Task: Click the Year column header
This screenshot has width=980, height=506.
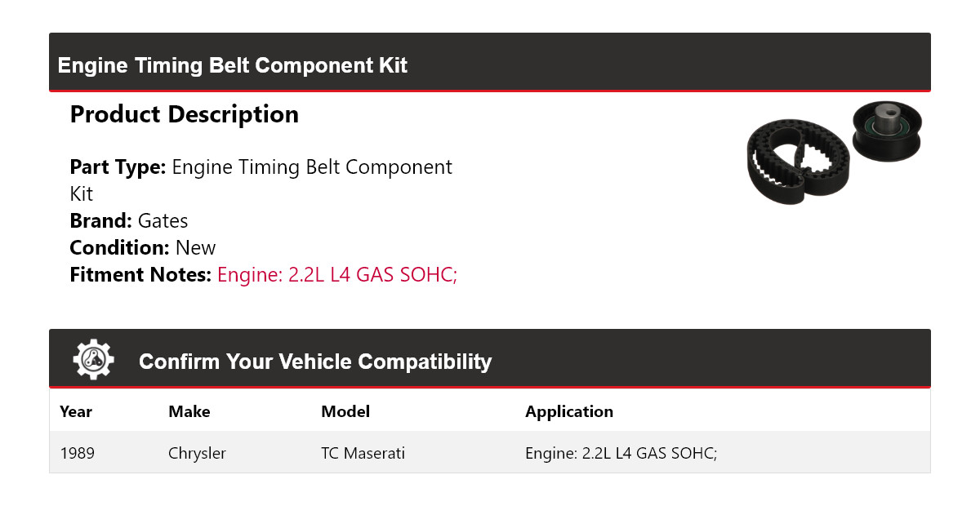Action: pyautogui.click(x=76, y=411)
